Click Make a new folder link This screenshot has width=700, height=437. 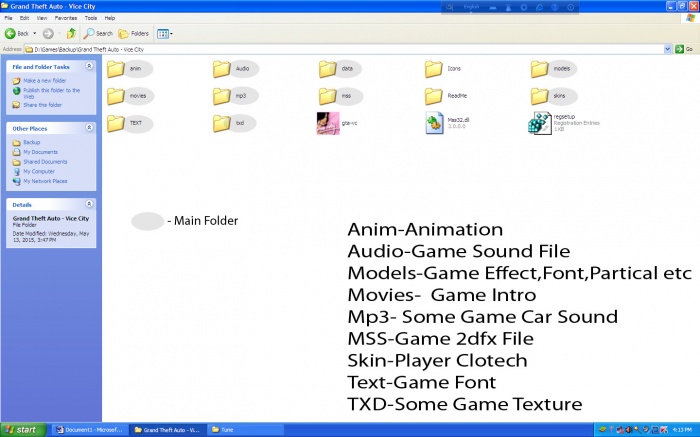[x=42, y=80]
